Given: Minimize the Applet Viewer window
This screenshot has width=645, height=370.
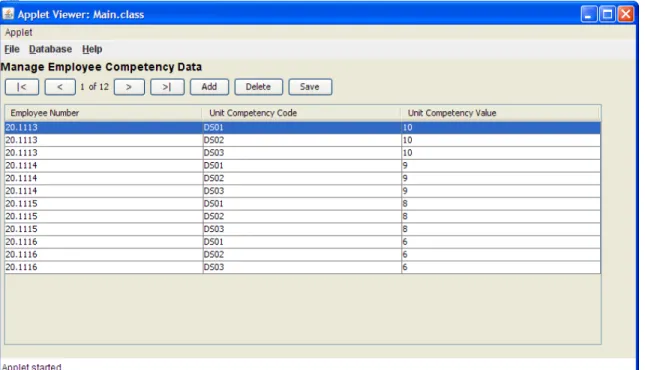Looking at the screenshot, I should tap(589, 14).
